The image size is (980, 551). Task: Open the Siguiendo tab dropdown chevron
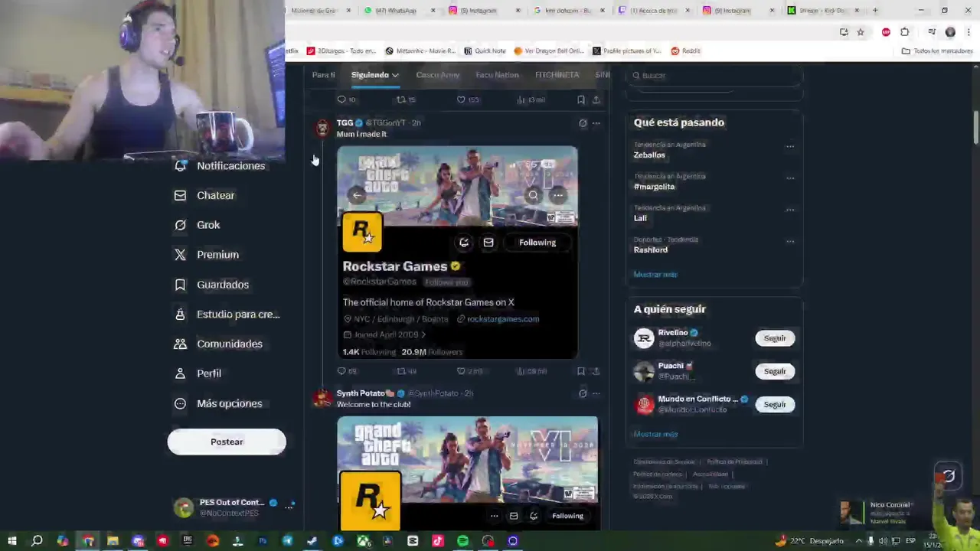[395, 75]
